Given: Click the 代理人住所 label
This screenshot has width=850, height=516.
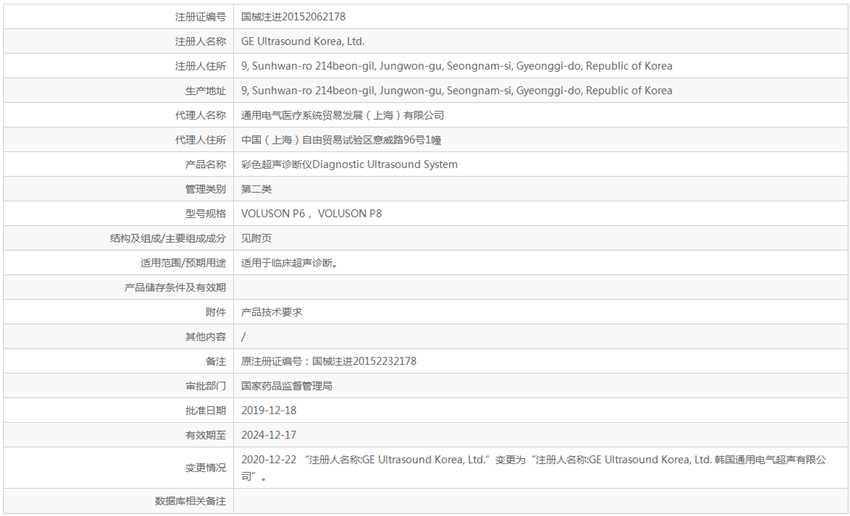Looking at the screenshot, I should [x=200, y=140].
